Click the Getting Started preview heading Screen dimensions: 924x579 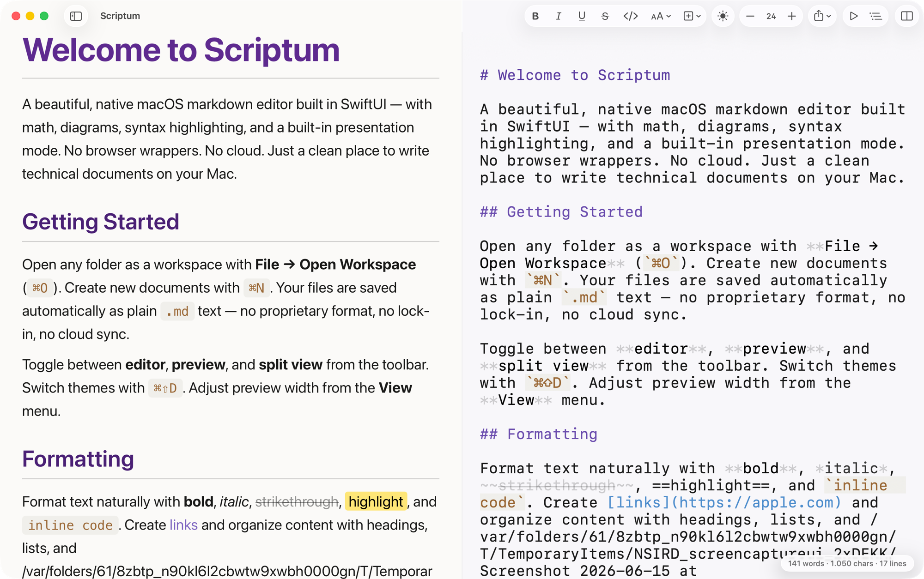(100, 222)
